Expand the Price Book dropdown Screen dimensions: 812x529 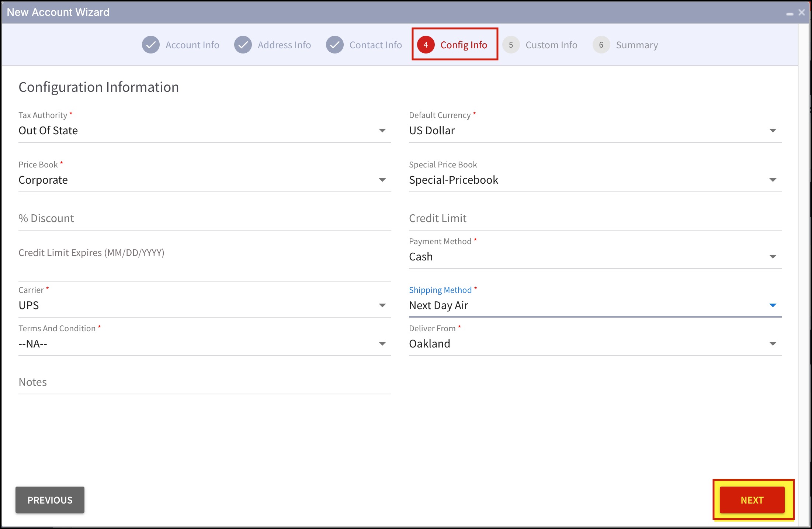(x=382, y=180)
